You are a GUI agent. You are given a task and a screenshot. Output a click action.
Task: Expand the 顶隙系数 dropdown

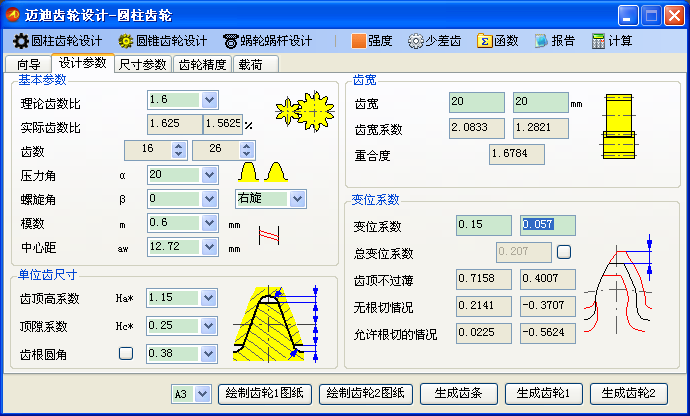pyautogui.click(x=209, y=326)
